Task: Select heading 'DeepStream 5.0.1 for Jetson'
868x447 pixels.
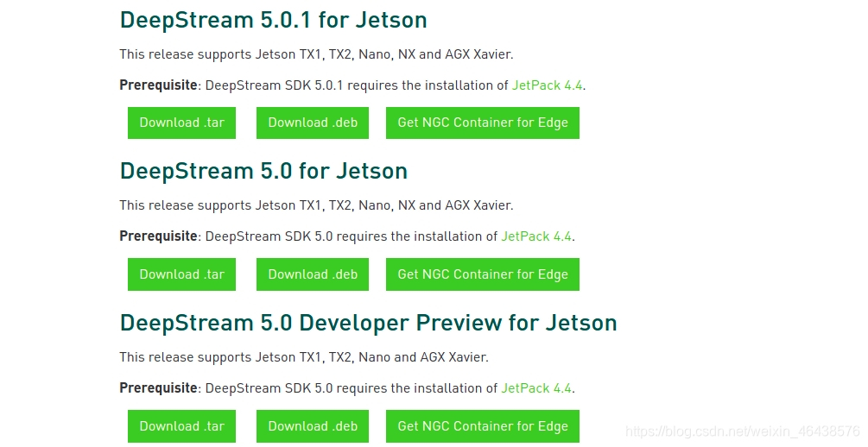Action: tap(274, 20)
